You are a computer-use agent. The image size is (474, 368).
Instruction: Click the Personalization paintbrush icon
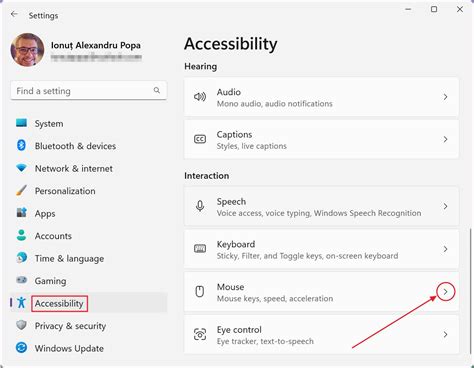tap(21, 190)
